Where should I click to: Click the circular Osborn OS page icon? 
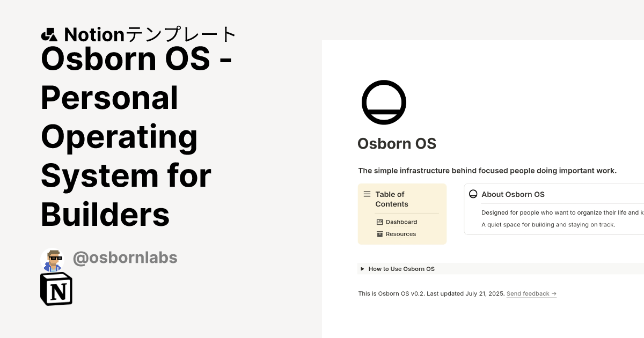[384, 102]
